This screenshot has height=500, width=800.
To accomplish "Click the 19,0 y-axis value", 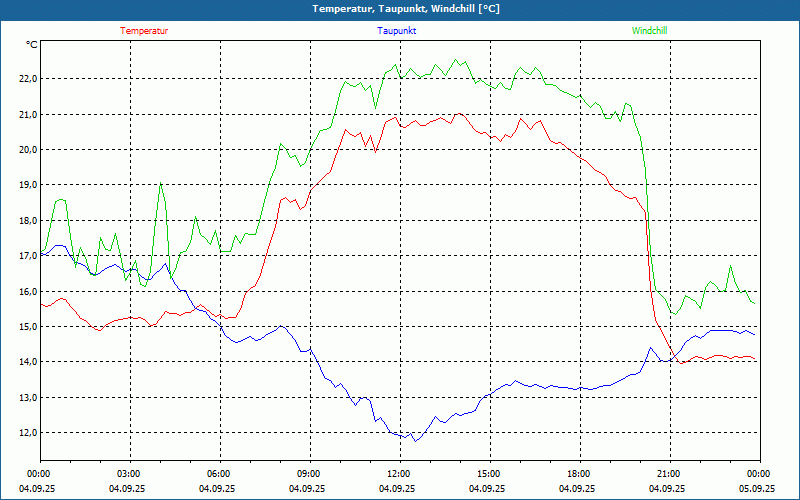I will coord(29,185).
